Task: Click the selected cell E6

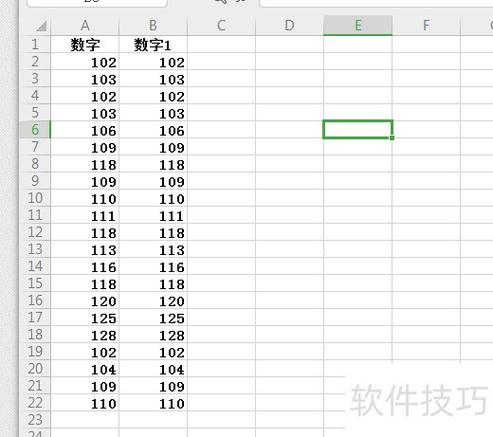Action: pyautogui.click(x=358, y=129)
